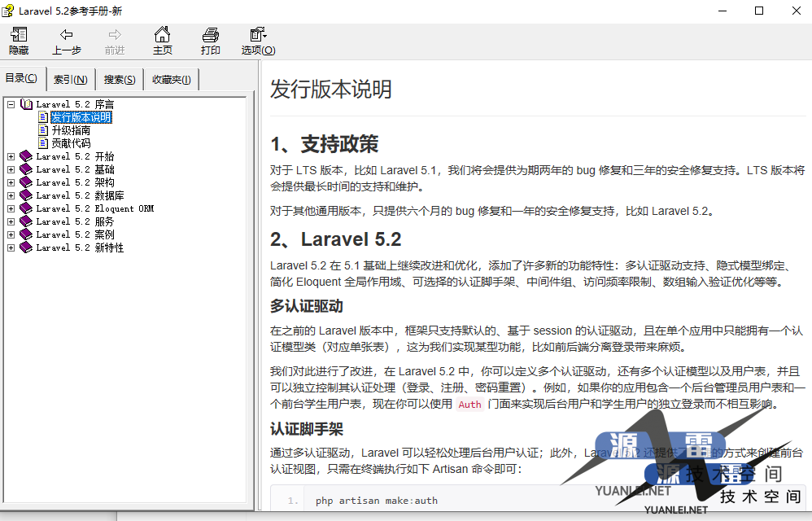812x521 pixels.
Task: Click purple book icon beside Laravel 5.2 架构
Action: point(26,182)
